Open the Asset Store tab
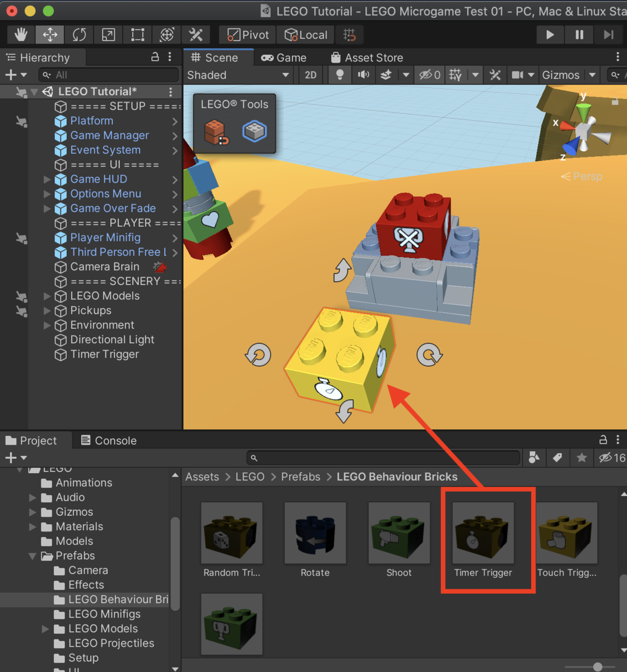This screenshot has height=672, width=627. (367, 58)
